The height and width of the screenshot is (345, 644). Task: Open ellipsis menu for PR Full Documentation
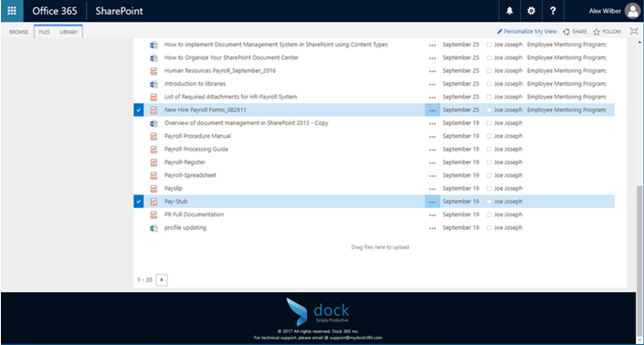tap(432, 215)
